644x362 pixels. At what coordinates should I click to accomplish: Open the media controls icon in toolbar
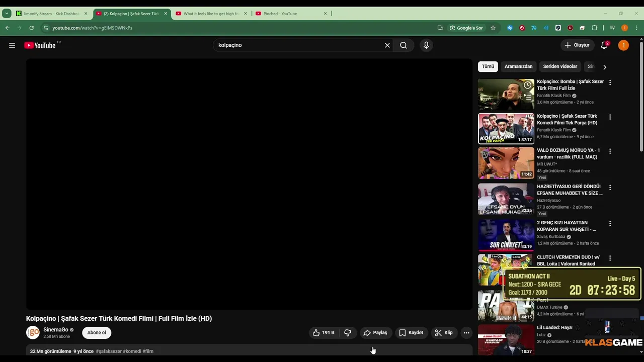coord(612,28)
